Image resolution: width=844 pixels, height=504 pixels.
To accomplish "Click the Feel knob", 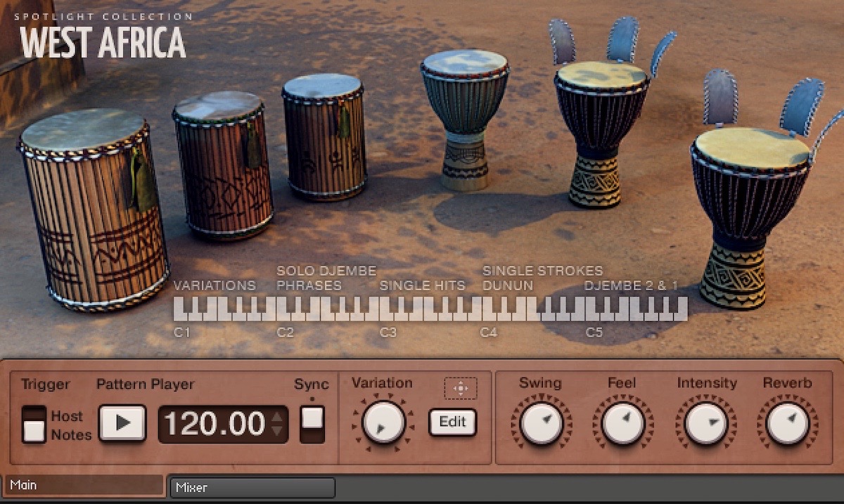I will [x=623, y=422].
